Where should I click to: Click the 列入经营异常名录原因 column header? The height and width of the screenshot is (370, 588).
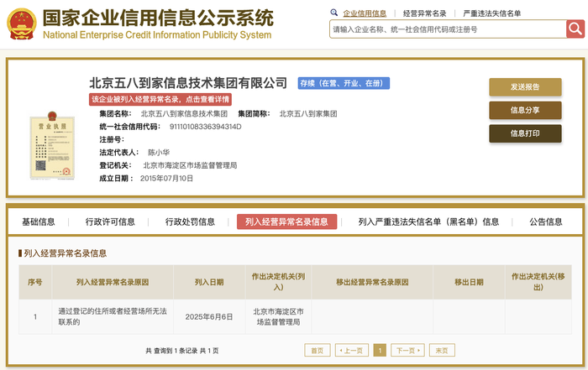point(113,282)
